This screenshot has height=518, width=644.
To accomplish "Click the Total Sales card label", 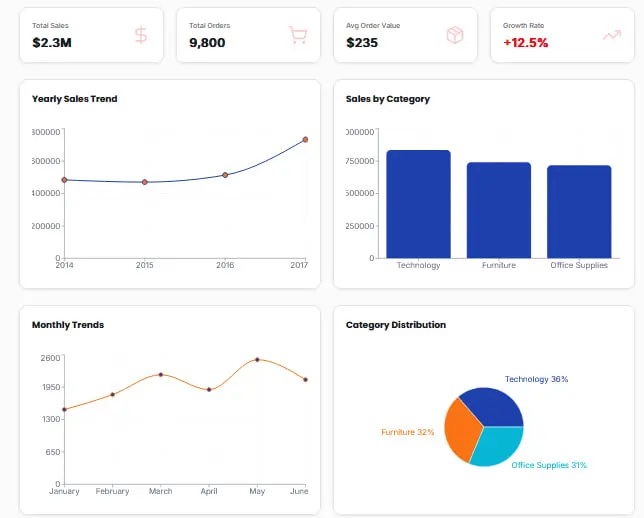I will (51, 25).
